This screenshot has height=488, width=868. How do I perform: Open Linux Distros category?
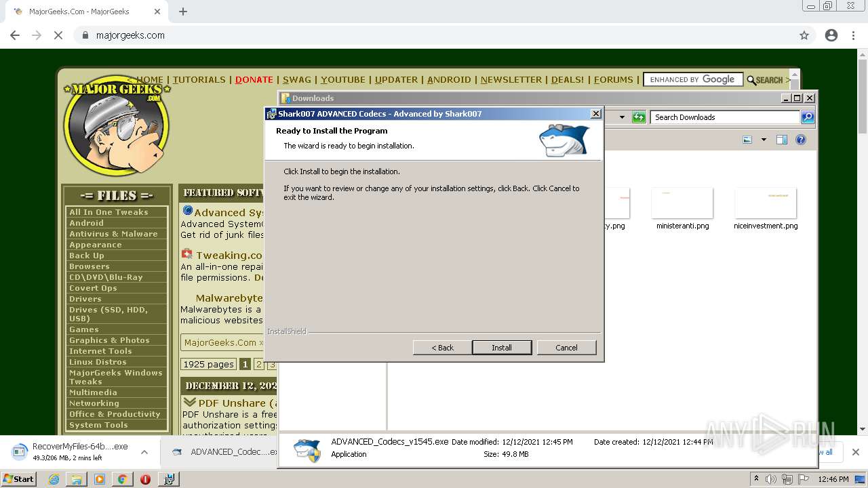point(98,362)
